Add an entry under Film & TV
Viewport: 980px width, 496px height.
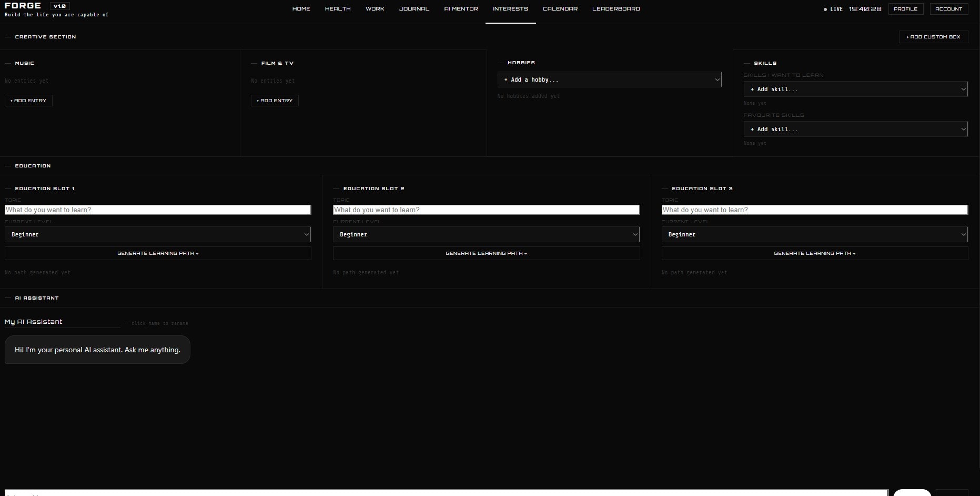(275, 101)
